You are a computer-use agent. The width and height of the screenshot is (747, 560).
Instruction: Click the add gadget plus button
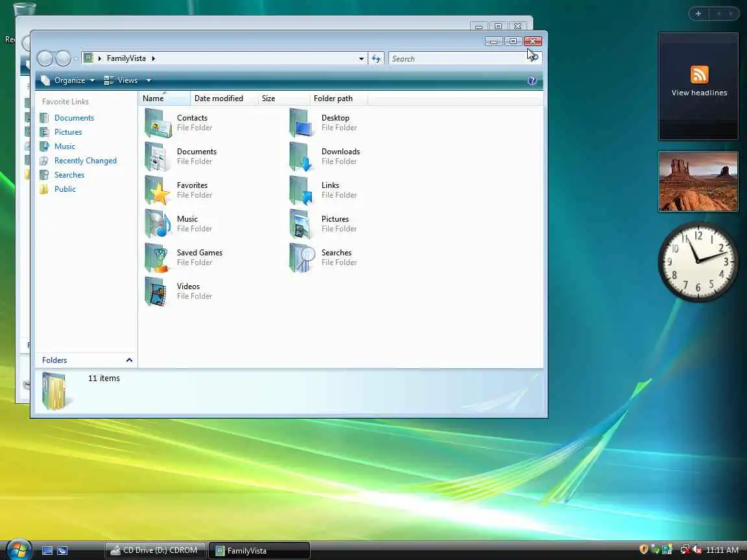pyautogui.click(x=698, y=14)
